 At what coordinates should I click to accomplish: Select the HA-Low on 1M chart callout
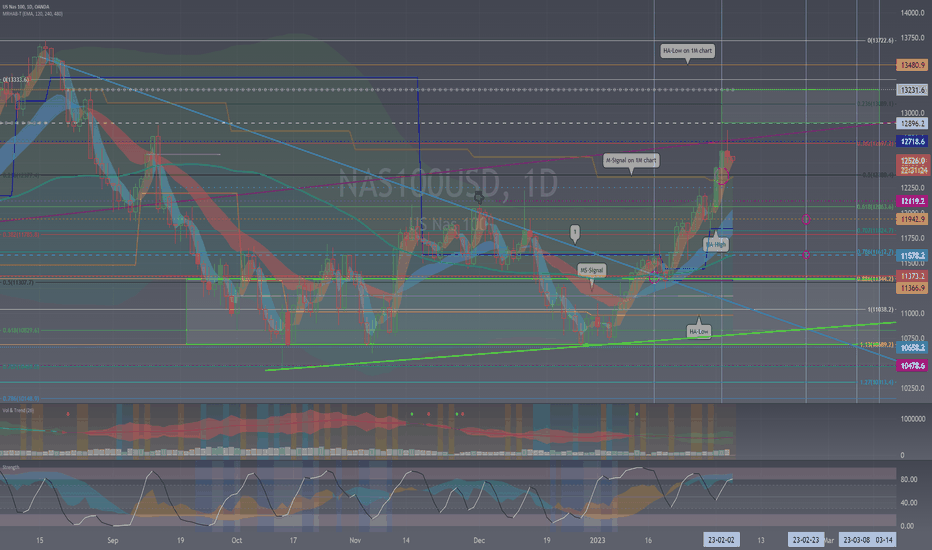pos(687,51)
